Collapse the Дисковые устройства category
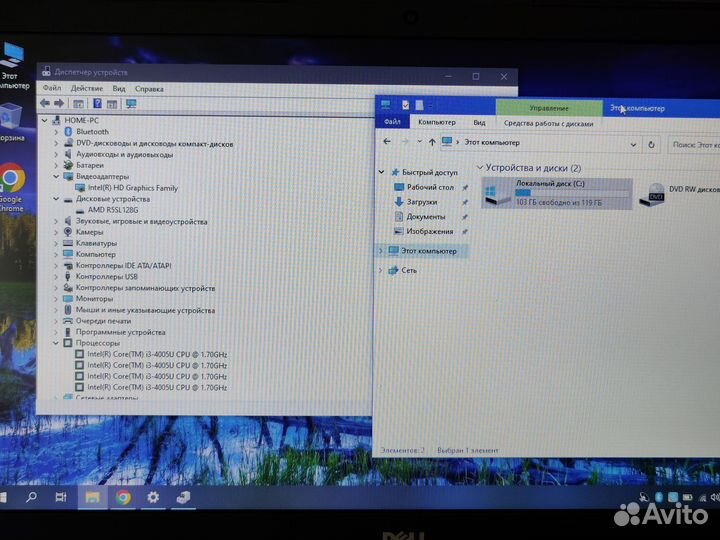Screen dimensions: 720x540 tap(56, 199)
